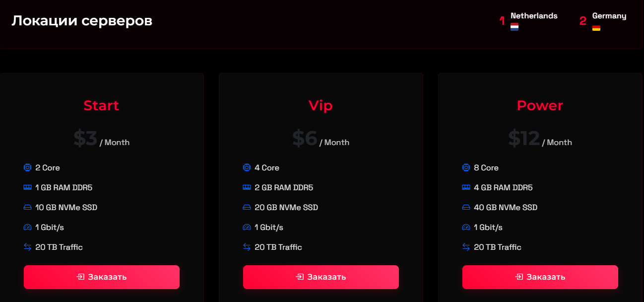Click the SSD drive icon in Vip plan
This screenshot has height=302, width=644.
point(247,207)
